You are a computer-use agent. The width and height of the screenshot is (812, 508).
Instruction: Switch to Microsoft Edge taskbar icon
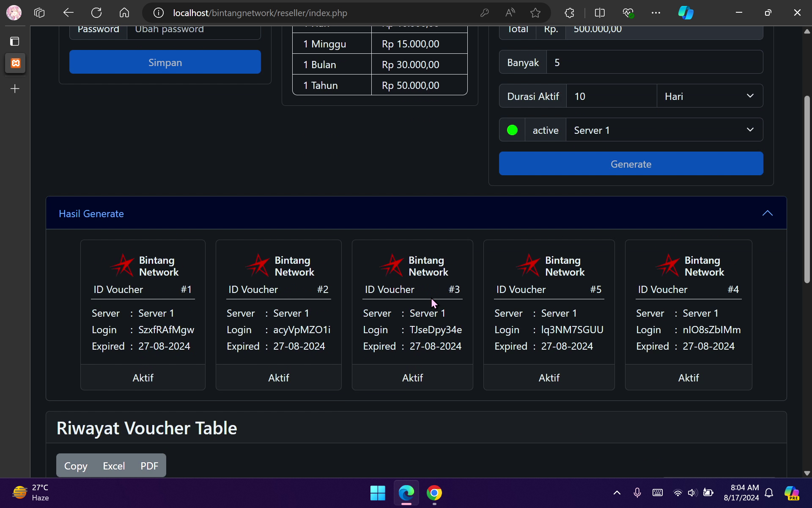pyautogui.click(x=406, y=493)
